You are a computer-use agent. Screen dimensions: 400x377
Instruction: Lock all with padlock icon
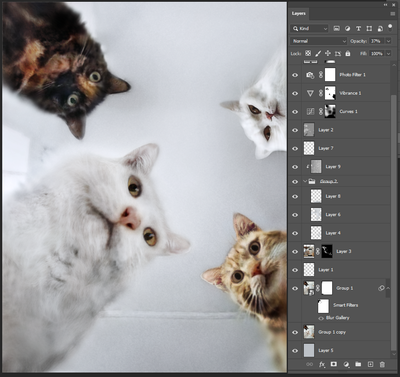[348, 53]
